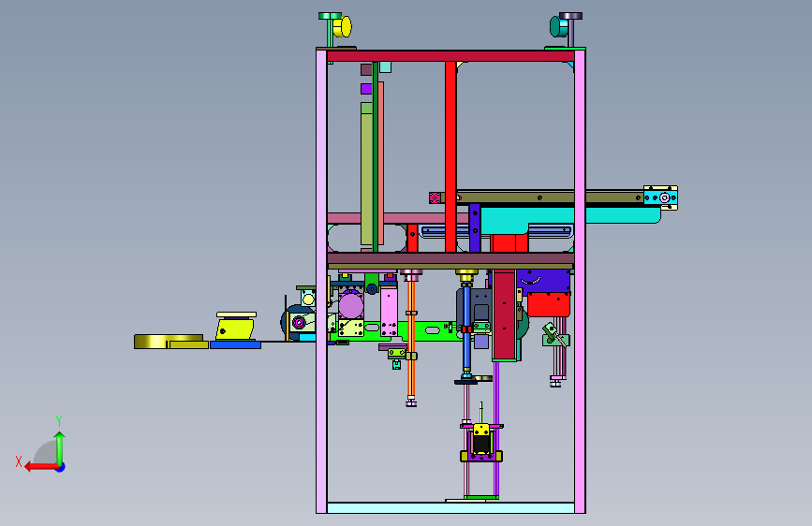
Task: Pick the crimson vertical block below the beam
Action: tap(505, 314)
